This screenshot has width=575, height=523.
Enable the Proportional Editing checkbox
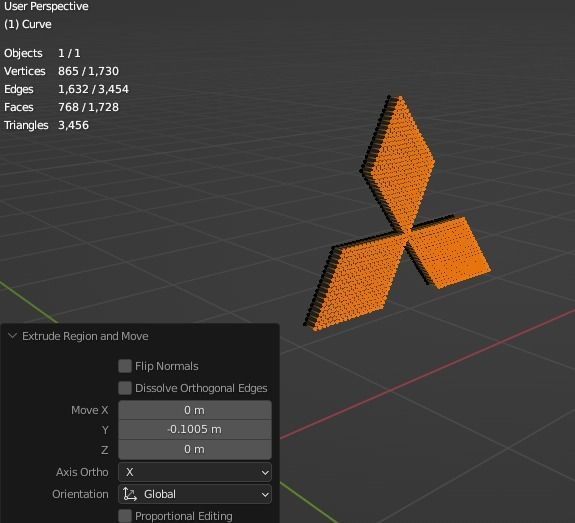coord(125,516)
